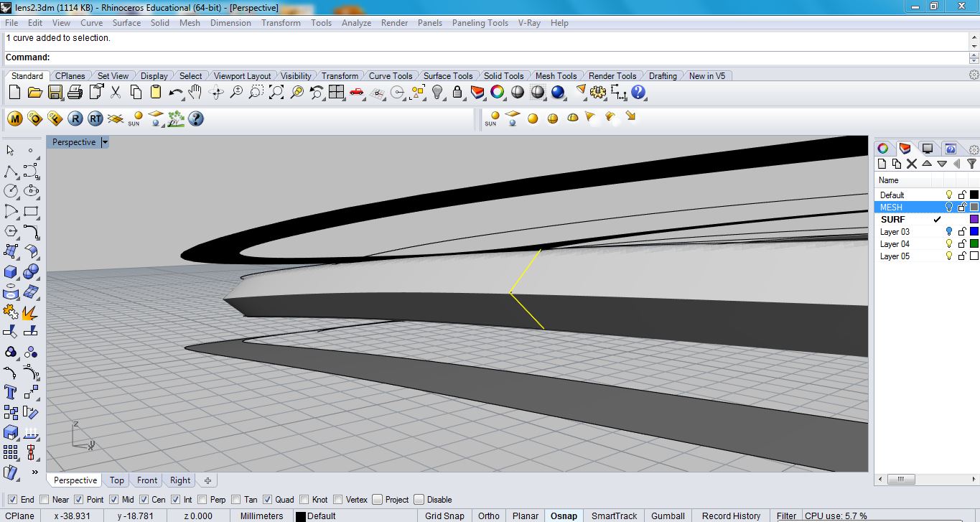This screenshot has height=522, width=980.
Task: Expand the left sidebar overflow chevron
Action: pyautogui.click(x=34, y=472)
